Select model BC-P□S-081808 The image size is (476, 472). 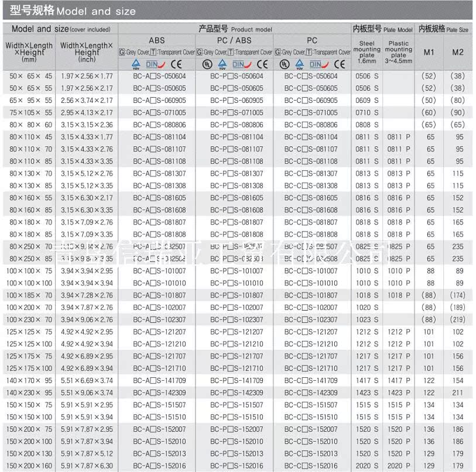point(237,235)
